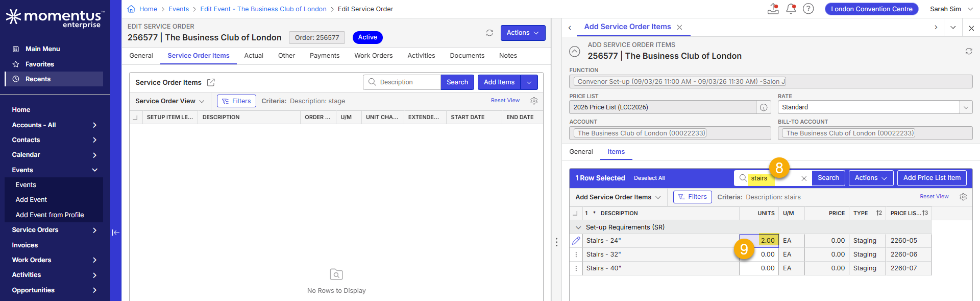
Task: Open the Add Items split-button arrow
Action: (529, 82)
